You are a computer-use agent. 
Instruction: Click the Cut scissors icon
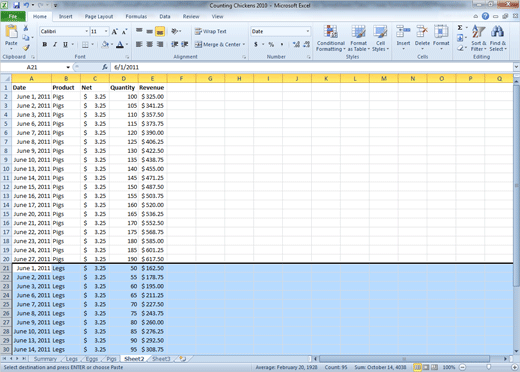26,28
